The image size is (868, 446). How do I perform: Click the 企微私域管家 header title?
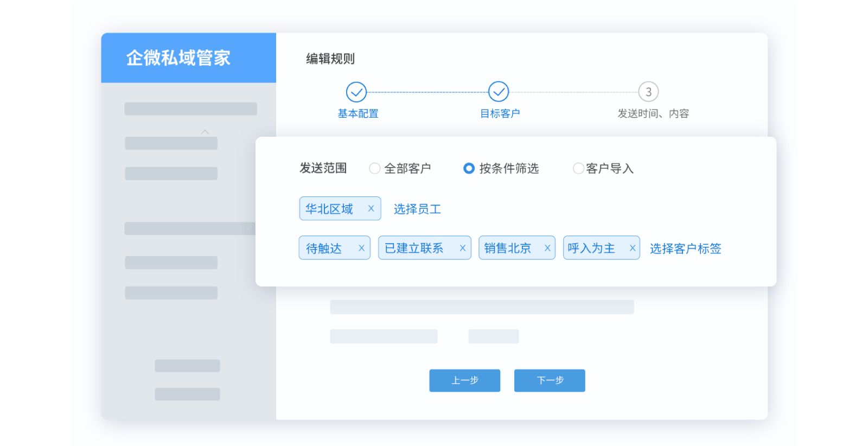point(178,58)
